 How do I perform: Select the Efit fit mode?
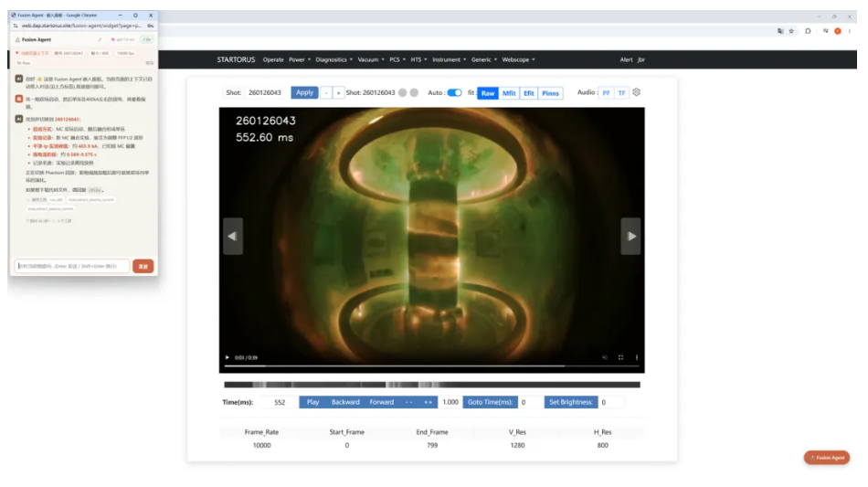(529, 93)
